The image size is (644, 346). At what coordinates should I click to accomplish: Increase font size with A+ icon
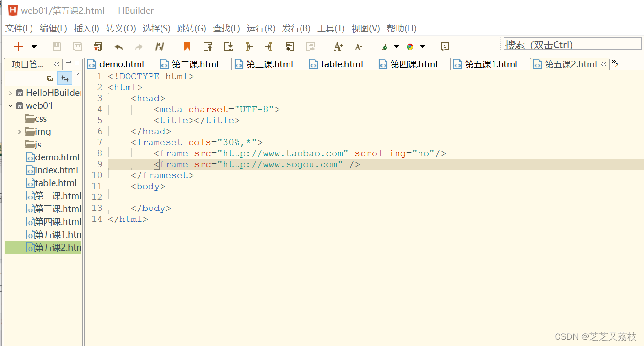[338, 46]
